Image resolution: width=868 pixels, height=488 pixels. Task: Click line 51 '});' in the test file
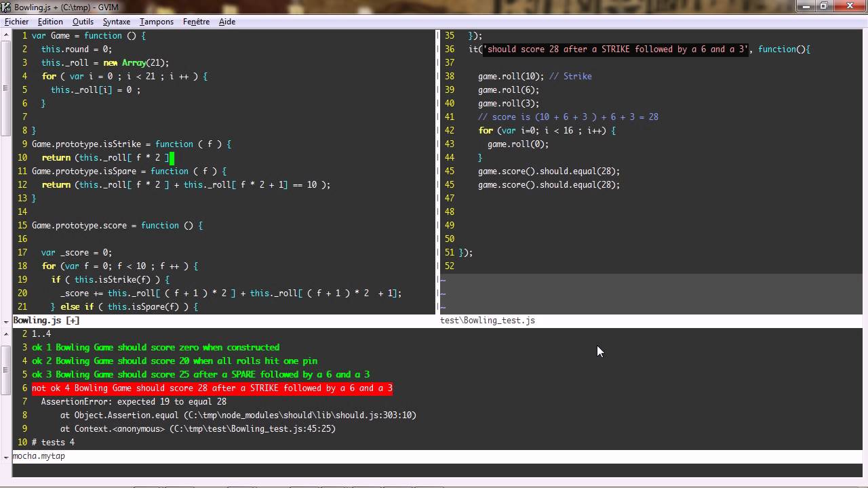pos(466,253)
